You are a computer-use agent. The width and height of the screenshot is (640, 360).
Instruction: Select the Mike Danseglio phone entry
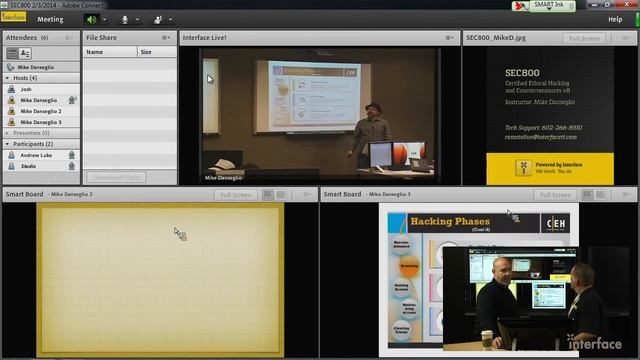41,67
